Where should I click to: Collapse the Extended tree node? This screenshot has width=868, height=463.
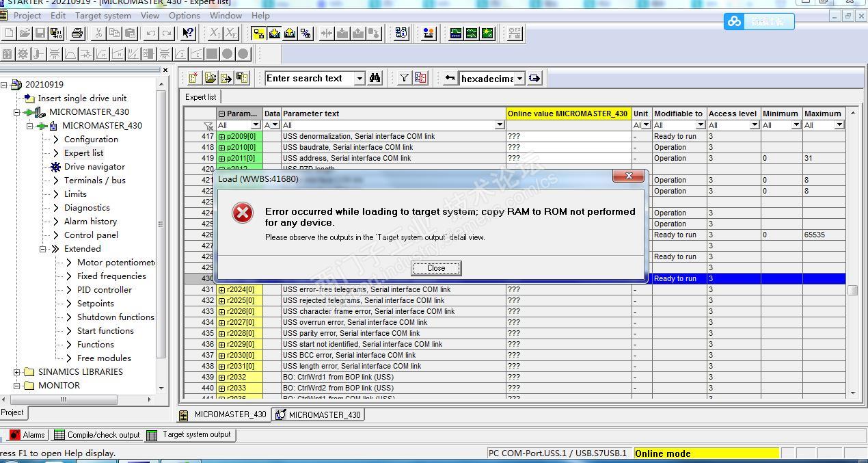[x=42, y=249]
